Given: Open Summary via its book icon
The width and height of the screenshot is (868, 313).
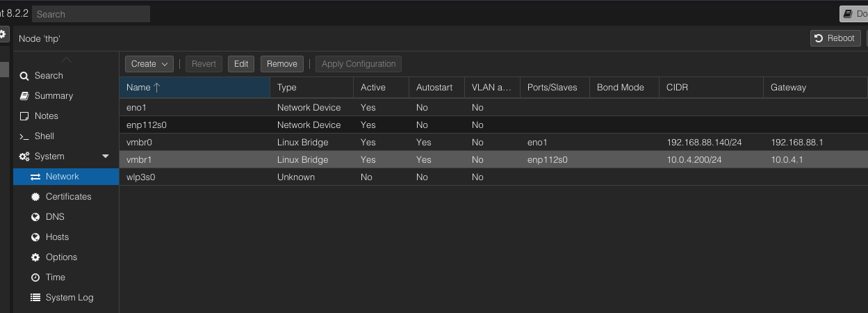Looking at the screenshot, I should coord(24,96).
